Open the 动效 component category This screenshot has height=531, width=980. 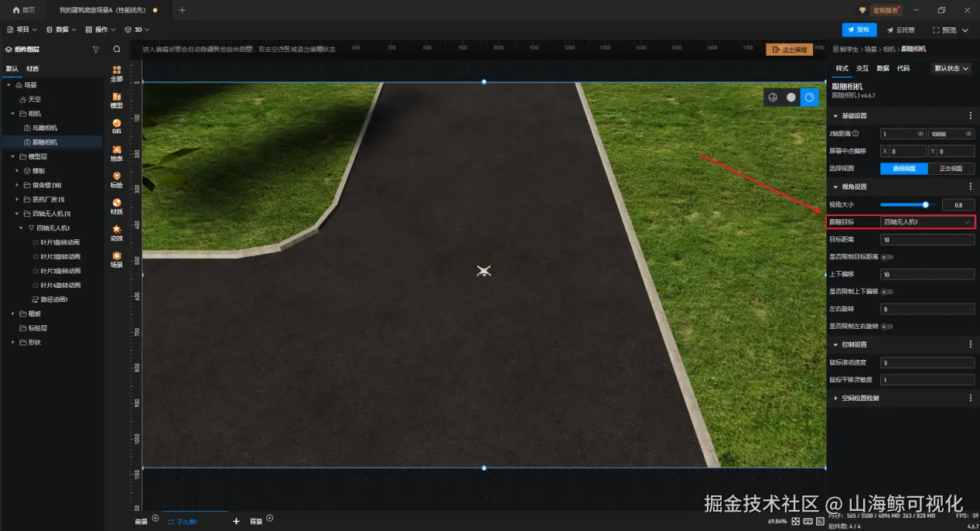(x=117, y=233)
